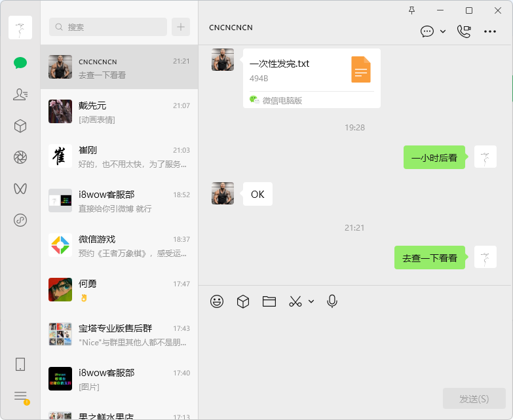This screenshot has height=420, width=513.
Task: Expand the dropdown arrow beside chat bubble icon
Action: [443, 31]
